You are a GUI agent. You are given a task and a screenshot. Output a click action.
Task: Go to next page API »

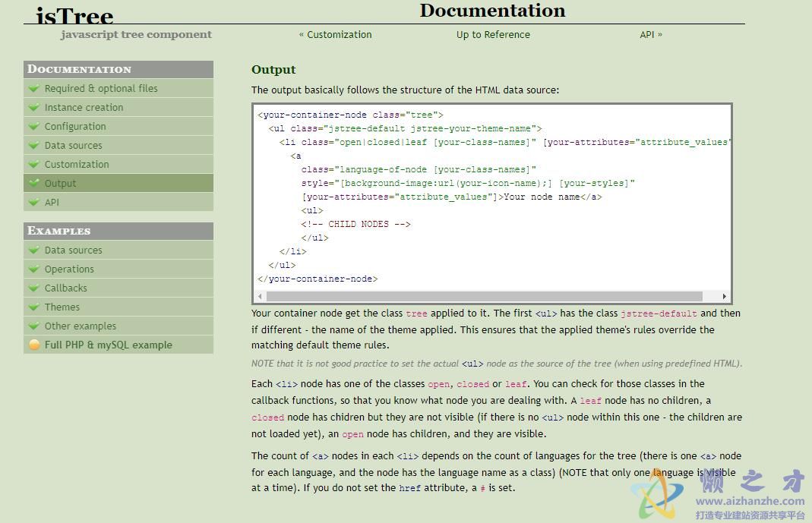coord(651,34)
